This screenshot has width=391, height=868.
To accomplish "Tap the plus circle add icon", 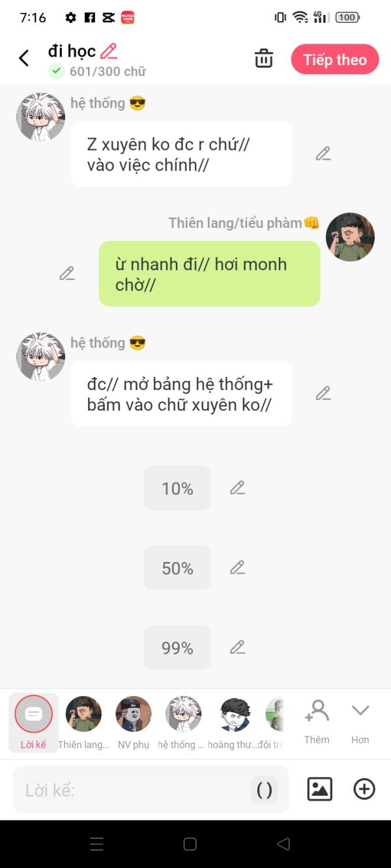I will 364,789.
